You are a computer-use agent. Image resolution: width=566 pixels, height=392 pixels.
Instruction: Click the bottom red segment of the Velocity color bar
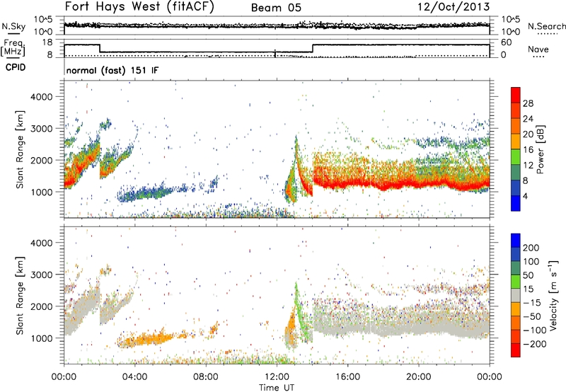tap(516, 350)
